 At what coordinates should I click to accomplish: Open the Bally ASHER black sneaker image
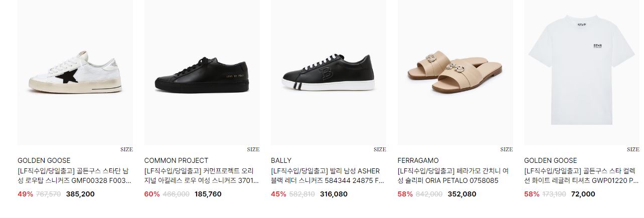tap(329, 73)
